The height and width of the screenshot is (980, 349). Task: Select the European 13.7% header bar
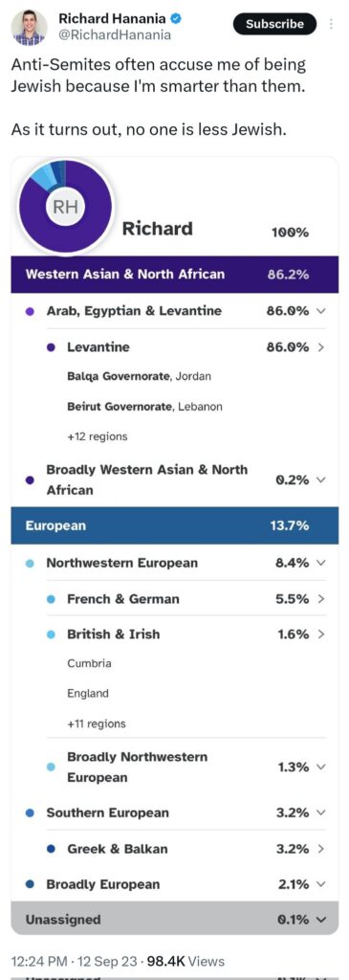175,525
